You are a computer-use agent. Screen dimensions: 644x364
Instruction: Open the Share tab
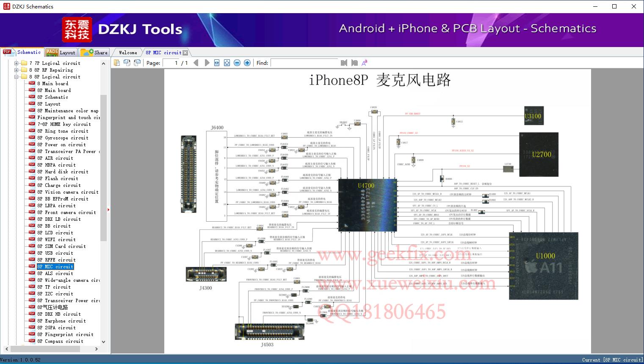(94, 53)
